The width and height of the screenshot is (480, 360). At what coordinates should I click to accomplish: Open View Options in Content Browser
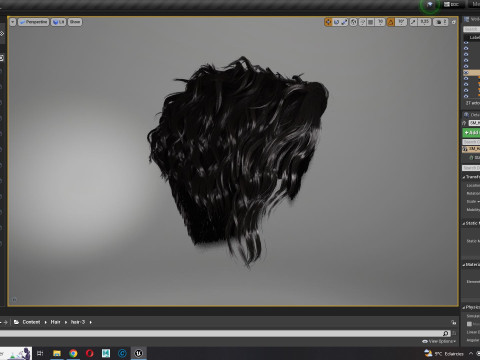coord(439,341)
